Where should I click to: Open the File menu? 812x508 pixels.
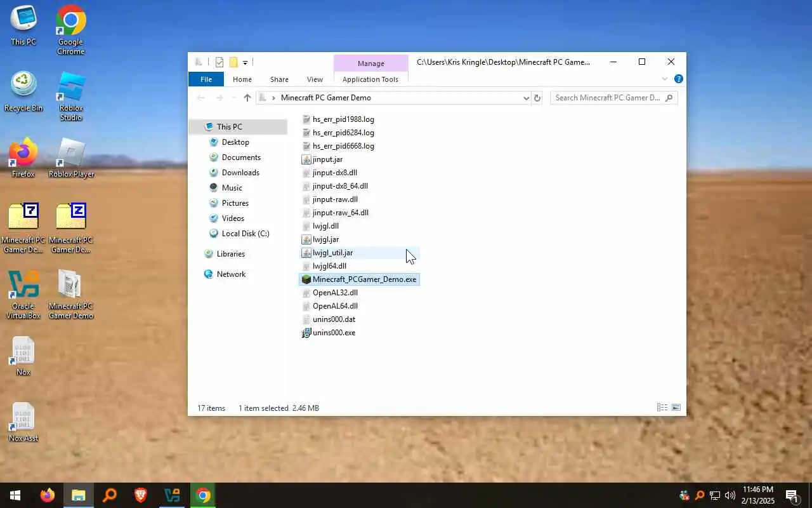[206, 79]
